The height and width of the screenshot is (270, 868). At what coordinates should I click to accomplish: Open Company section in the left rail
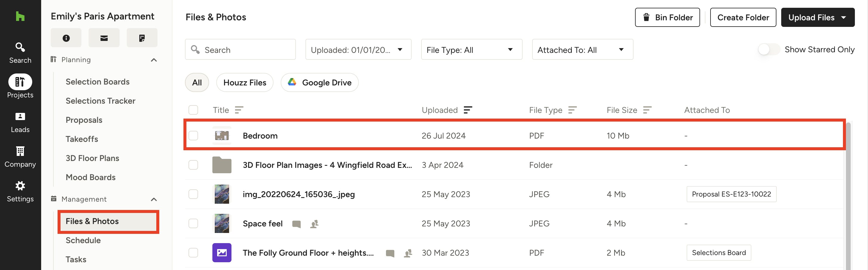(20, 157)
